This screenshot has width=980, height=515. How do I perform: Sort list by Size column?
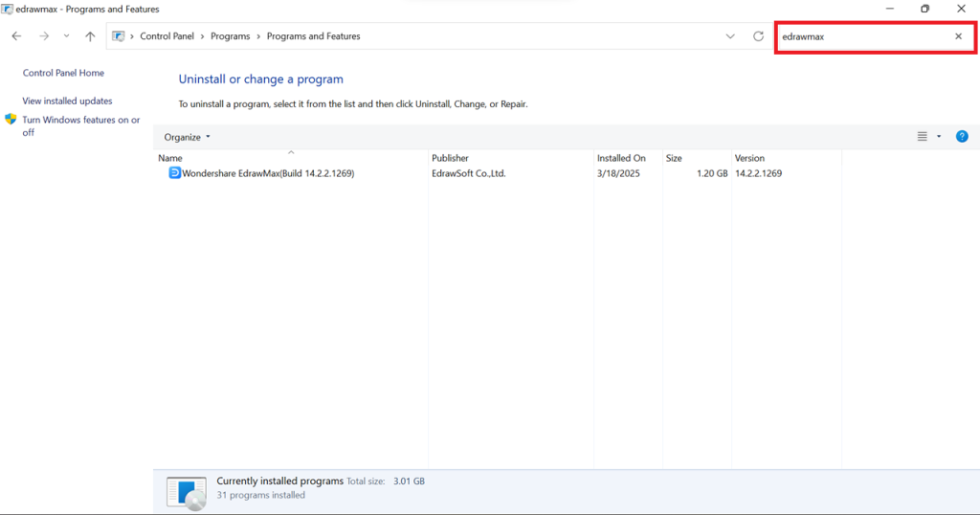697,158
